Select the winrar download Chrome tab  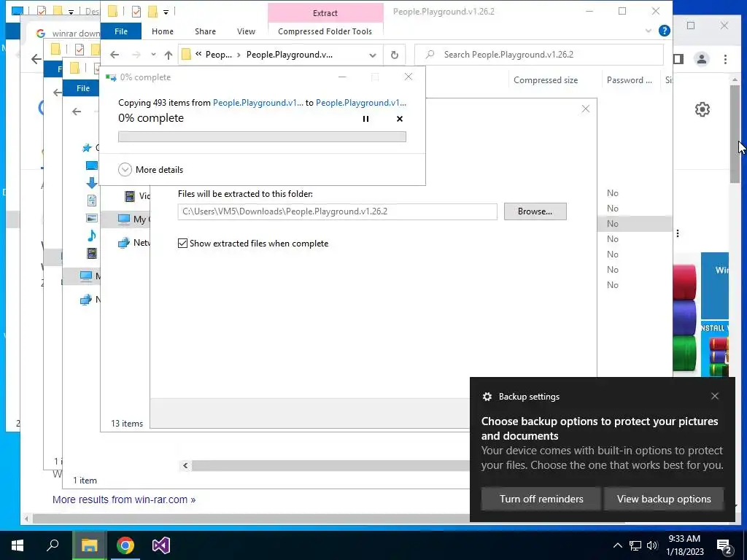tap(66, 34)
